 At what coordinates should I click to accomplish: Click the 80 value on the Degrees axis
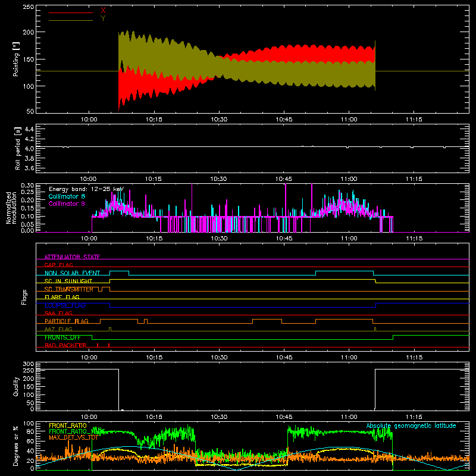click(30, 431)
